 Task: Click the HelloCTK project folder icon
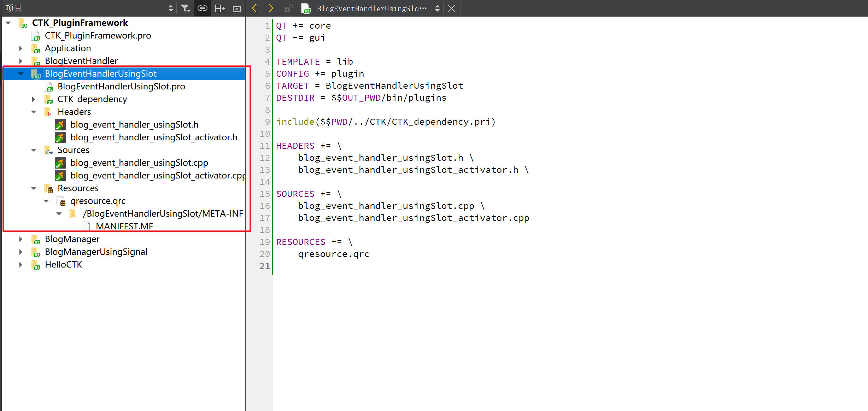click(x=36, y=265)
